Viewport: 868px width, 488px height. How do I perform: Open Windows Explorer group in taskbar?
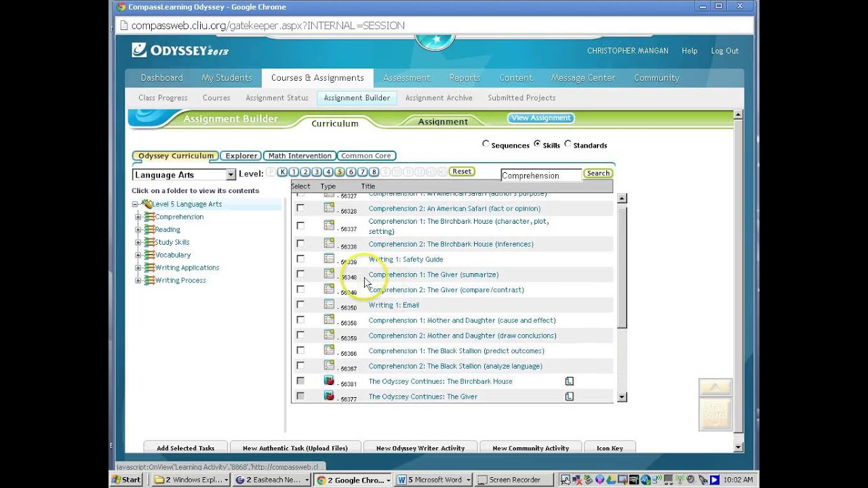click(x=191, y=479)
